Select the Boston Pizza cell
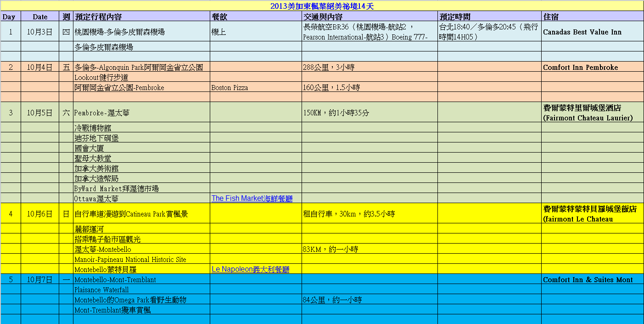Image resolution: width=644 pixels, height=324 pixels. (x=230, y=88)
